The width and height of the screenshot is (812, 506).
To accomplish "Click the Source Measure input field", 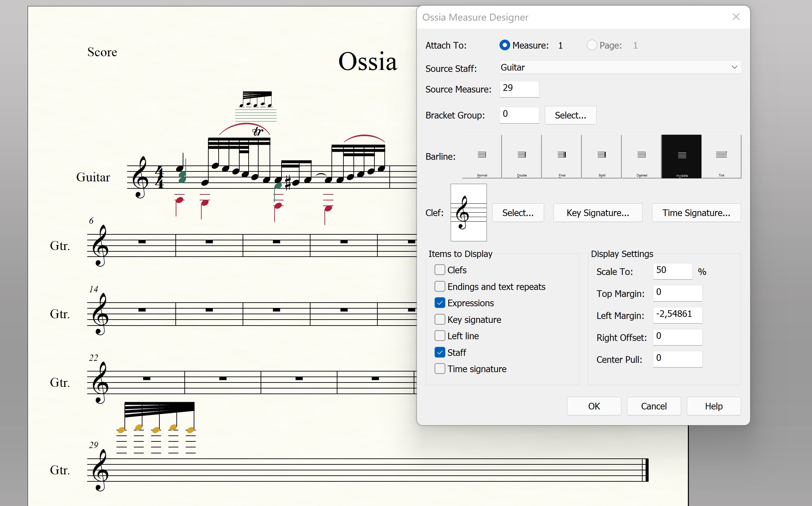I will pos(519,89).
